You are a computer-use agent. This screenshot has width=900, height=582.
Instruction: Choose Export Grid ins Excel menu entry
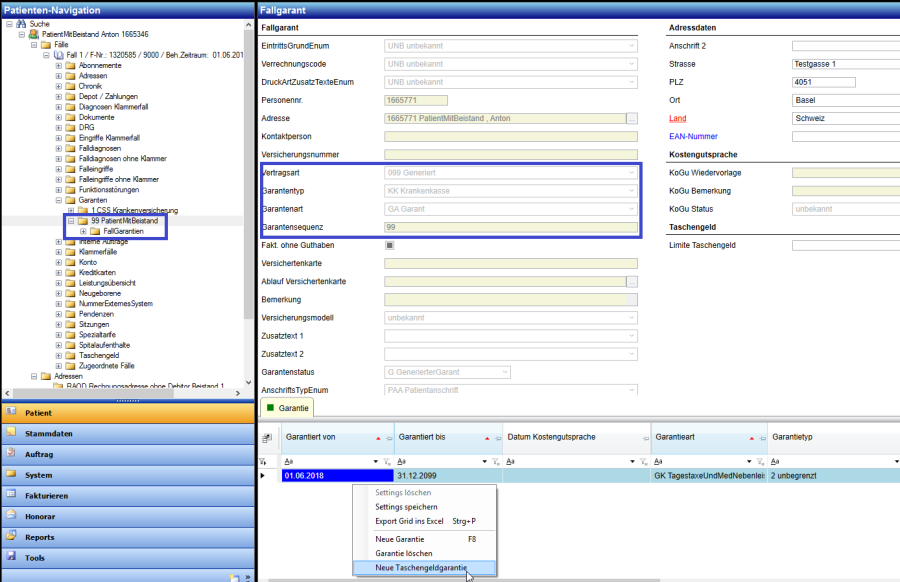(x=409, y=521)
